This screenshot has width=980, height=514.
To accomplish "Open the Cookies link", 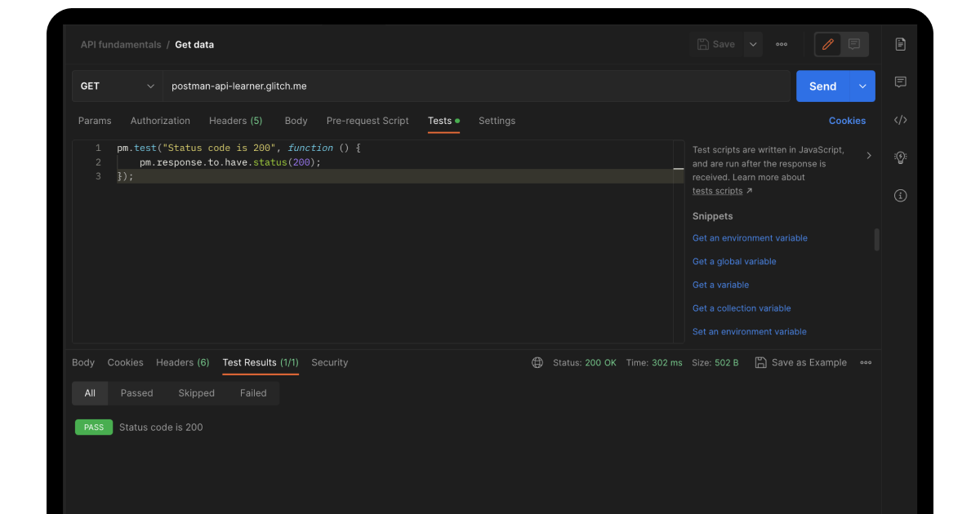I will 847,121.
